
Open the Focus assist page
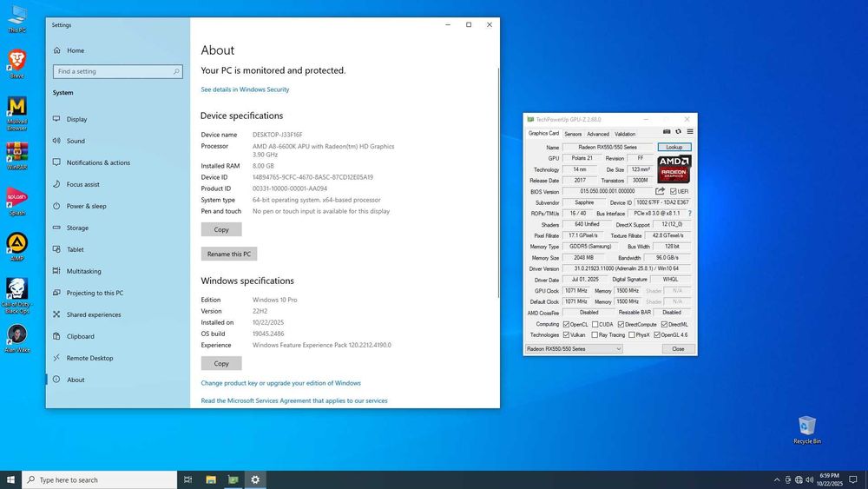(x=83, y=184)
